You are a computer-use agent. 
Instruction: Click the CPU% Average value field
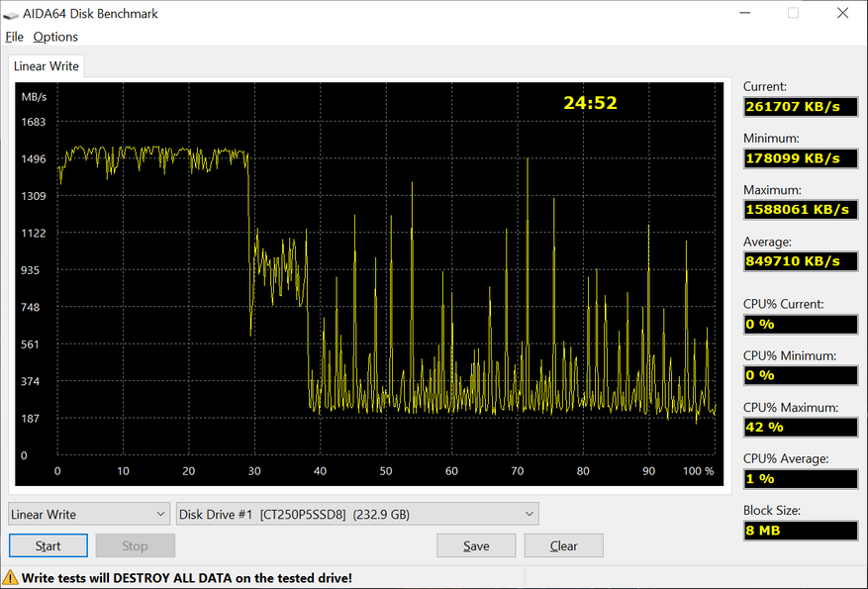800,479
